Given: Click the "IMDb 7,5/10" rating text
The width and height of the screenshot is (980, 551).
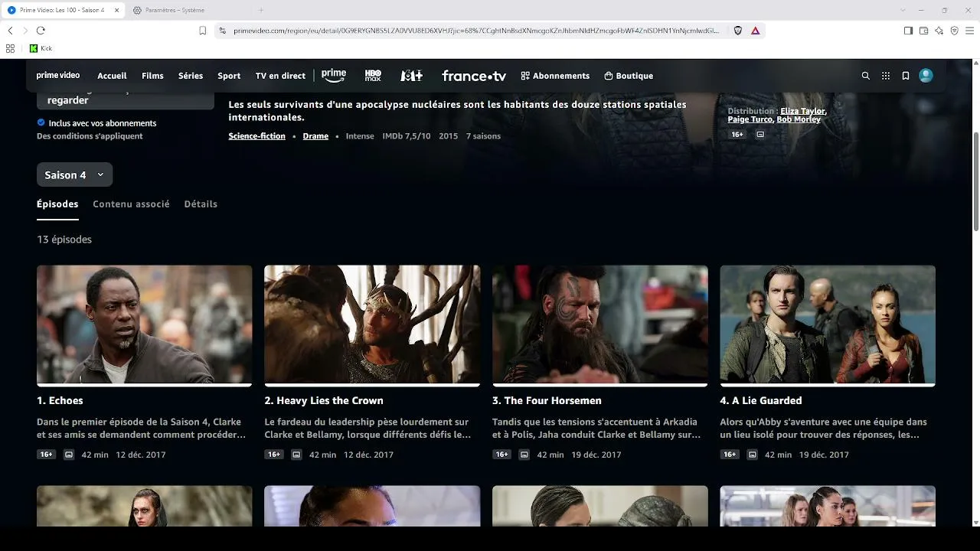Looking at the screenshot, I should [407, 136].
